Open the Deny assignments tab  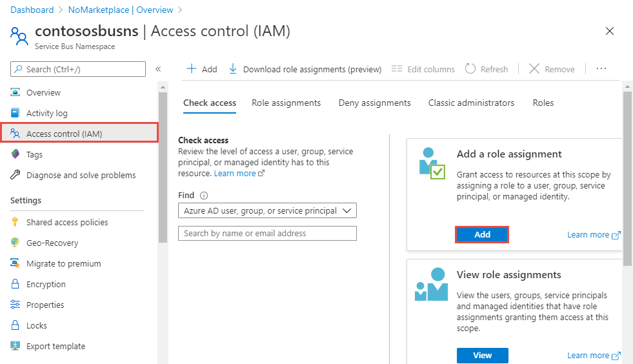[375, 103]
